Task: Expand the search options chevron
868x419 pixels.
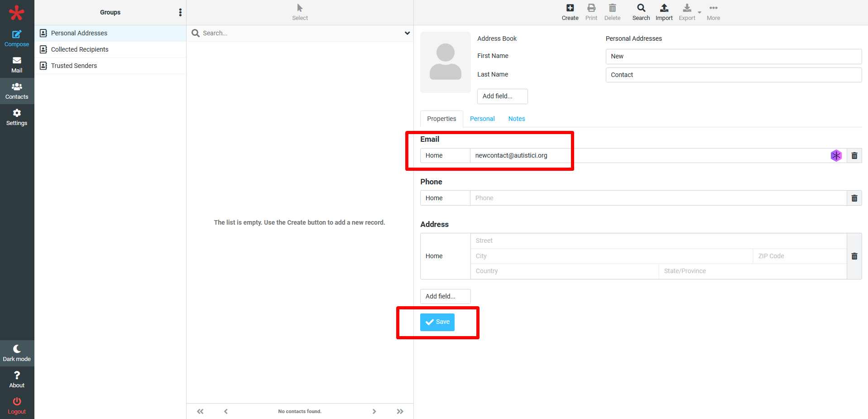Action: pyautogui.click(x=407, y=33)
